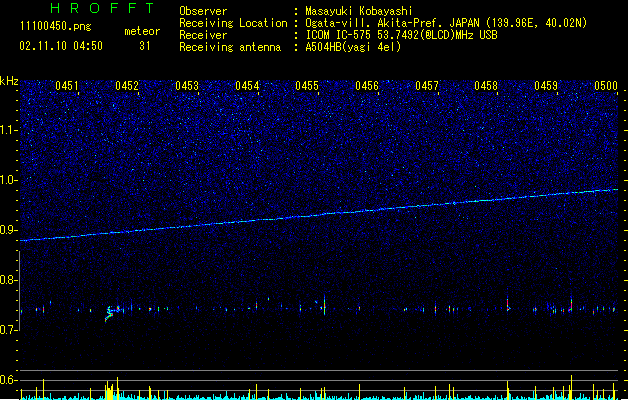Click the ICOM IC-575 receiver text
The width and height of the screenshot is (629, 400).
tap(401, 35)
